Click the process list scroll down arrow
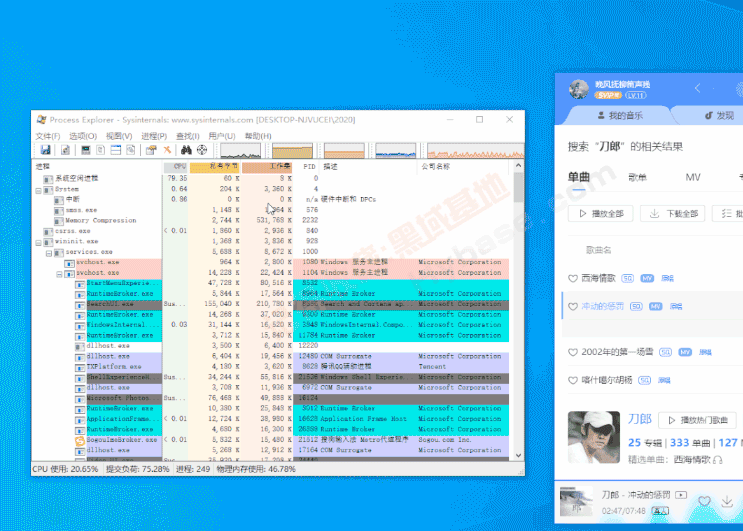Image resolution: width=743 pixels, height=531 pixels. [518, 455]
